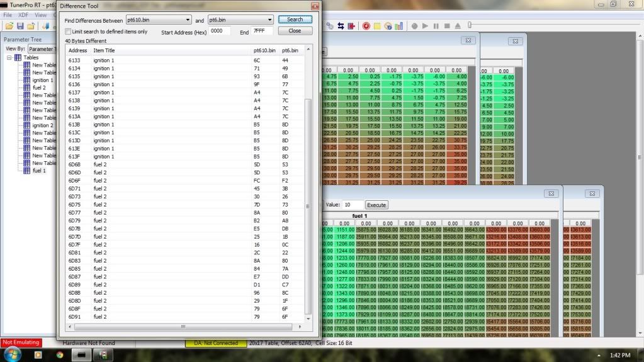The height and width of the screenshot is (362, 644).
Task: Click the yellow notepad icon
Action: pyautogui.click(x=377, y=26)
